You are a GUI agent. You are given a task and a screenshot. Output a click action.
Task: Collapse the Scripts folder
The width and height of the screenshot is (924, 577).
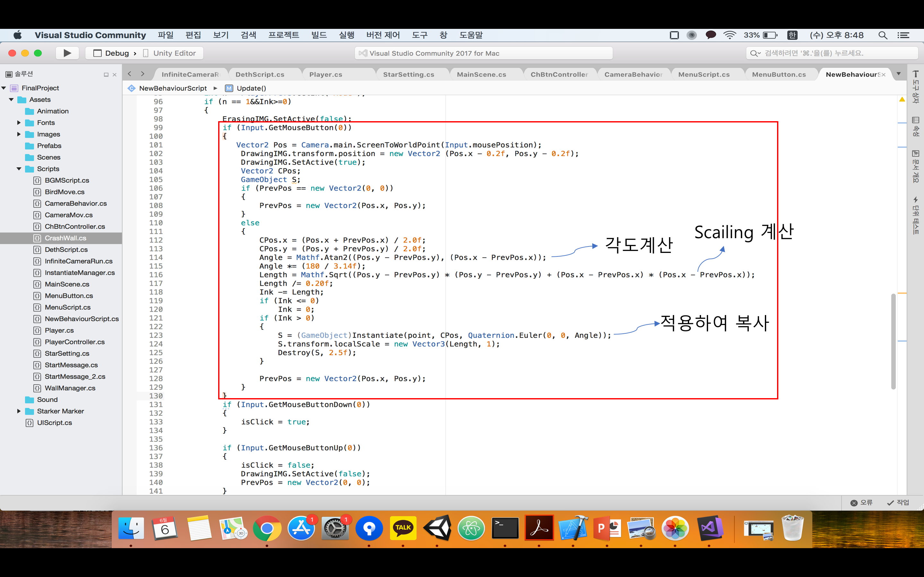(19, 169)
